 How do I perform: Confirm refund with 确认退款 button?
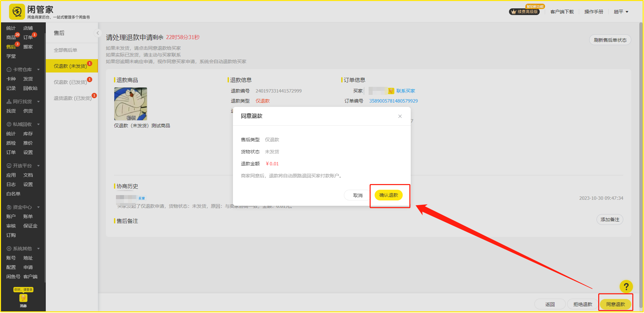click(388, 195)
